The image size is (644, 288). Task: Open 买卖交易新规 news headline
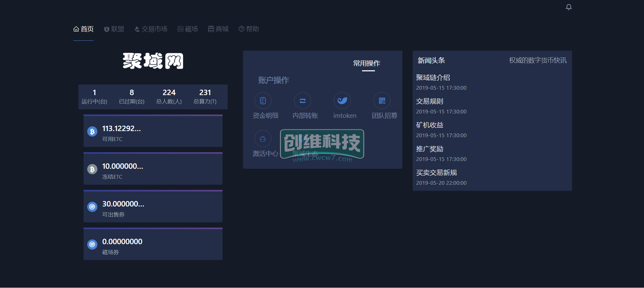436,173
